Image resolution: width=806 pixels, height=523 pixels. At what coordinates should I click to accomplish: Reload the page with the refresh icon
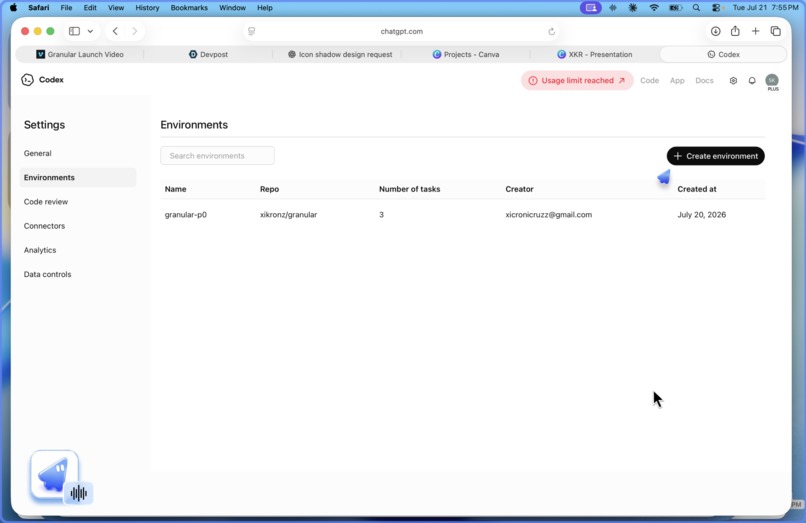[x=552, y=31]
